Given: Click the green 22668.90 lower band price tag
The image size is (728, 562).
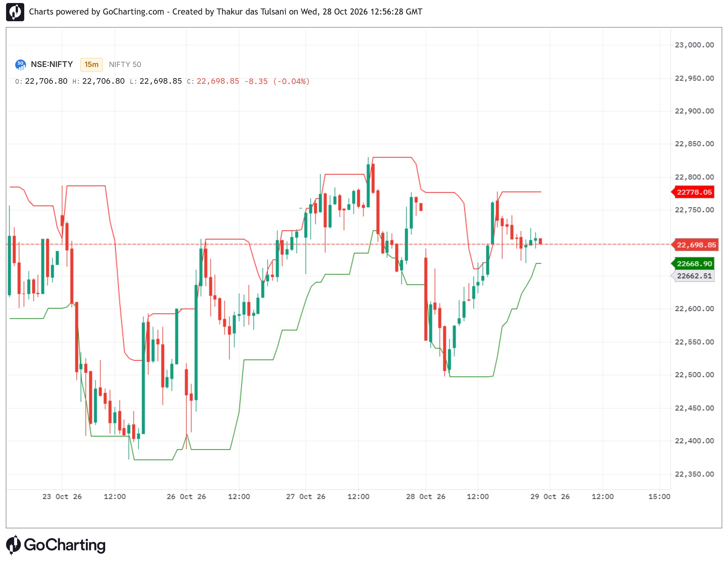Looking at the screenshot, I should [x=693, y=264].
